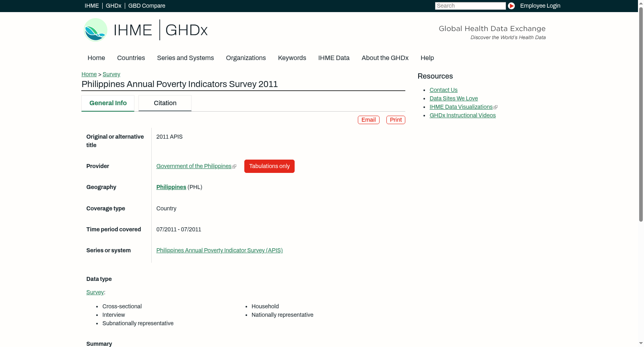The height and width of the screenshot is (347, 644).
Task: Click the Search input field
Action: click(470, 6)
